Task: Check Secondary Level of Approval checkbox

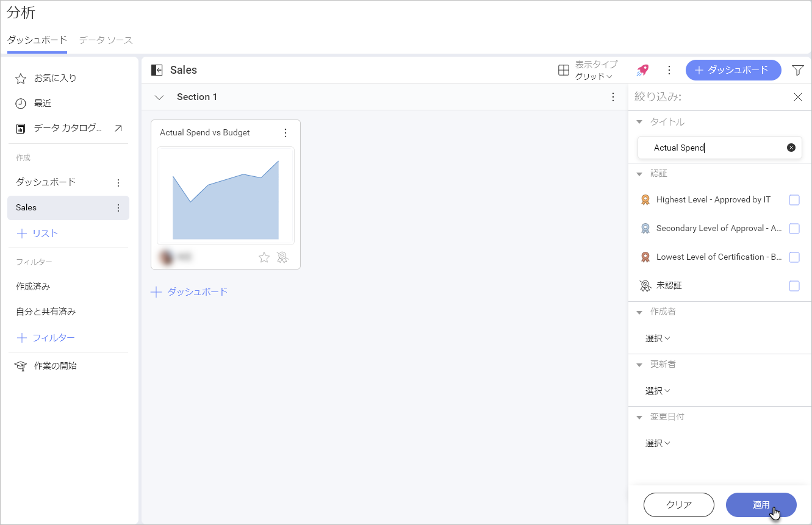Action: 794,229
